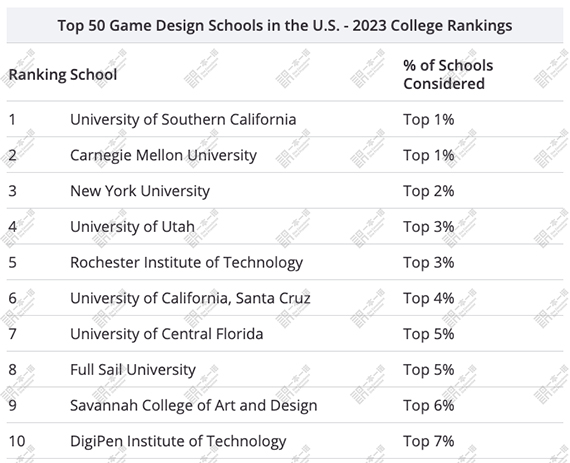The width and height of the screenshot is (570, 463).
Task: Click the table title about 2023 College Rankings
Action: (x=285, y=26)
